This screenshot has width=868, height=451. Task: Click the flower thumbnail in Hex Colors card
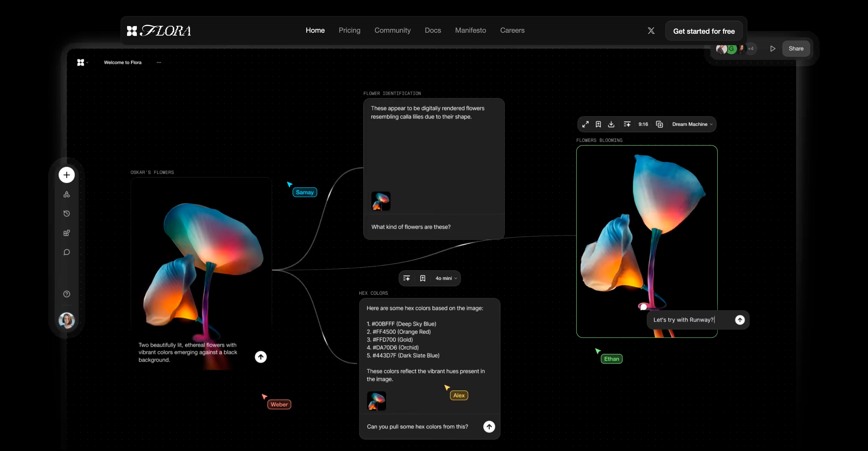[376, 401]
